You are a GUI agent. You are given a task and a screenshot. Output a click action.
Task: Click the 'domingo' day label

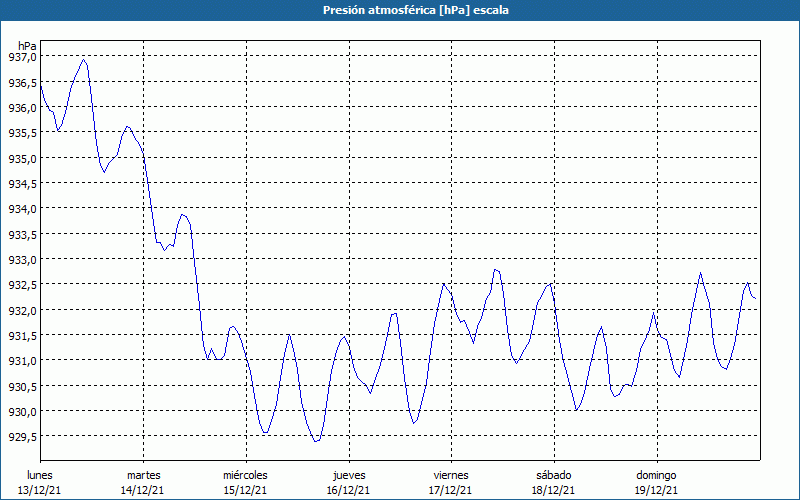coord(656,476)
